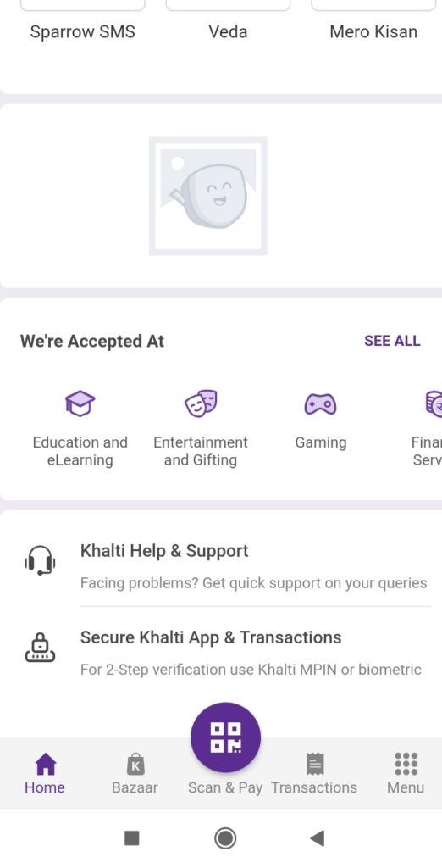Viewport: 442px width, 868px height.
Task: Click the headset icon for Help & Support
Action: pos(40,561)
